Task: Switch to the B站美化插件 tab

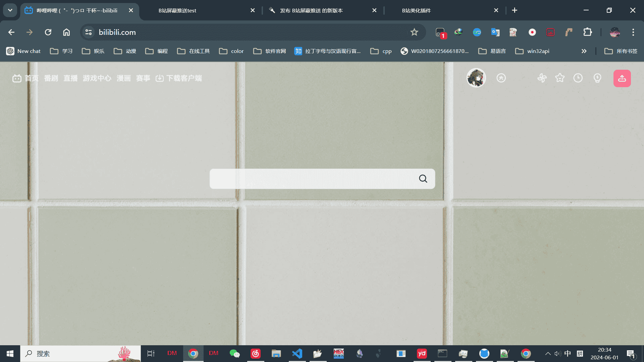Action: tap(416, 10)
